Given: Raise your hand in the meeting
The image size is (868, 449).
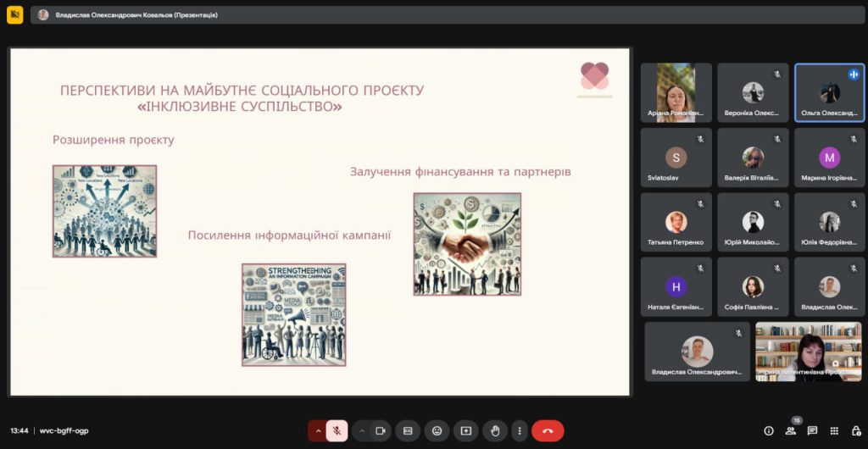Looking at the screenshot, I should [x=495, y=430].
